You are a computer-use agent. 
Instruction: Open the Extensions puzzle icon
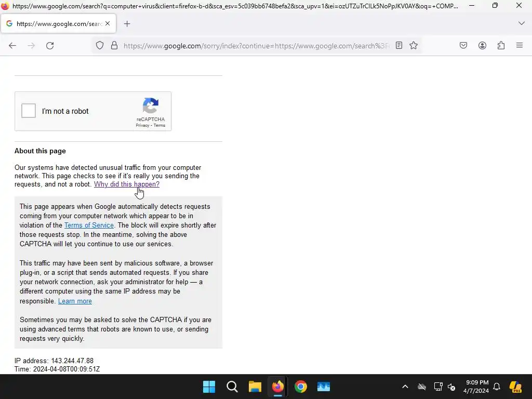click(501, 46)
